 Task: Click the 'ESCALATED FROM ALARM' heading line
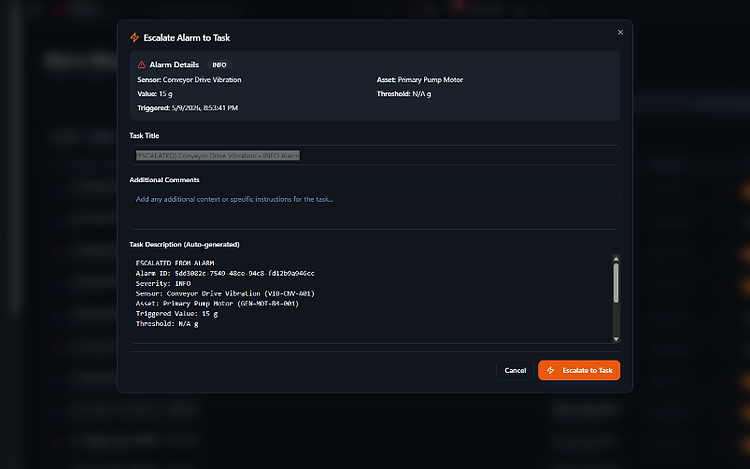(175, 263)
